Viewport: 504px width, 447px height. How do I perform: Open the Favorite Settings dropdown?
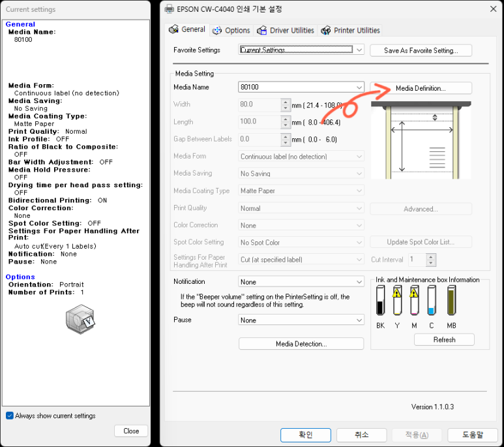tap(301, 50)
